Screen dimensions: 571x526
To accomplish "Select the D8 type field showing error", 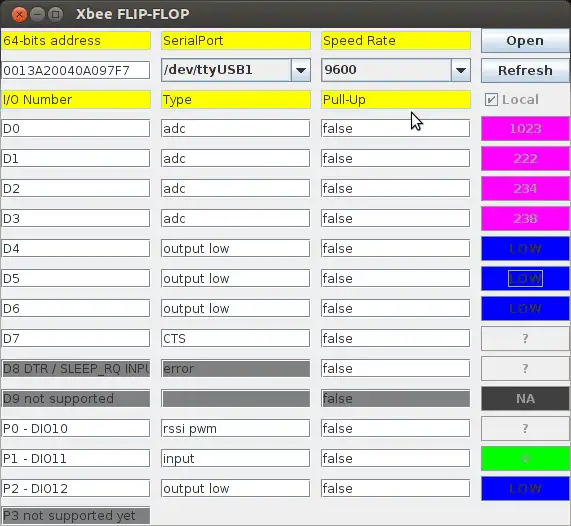I will point(236,368).
